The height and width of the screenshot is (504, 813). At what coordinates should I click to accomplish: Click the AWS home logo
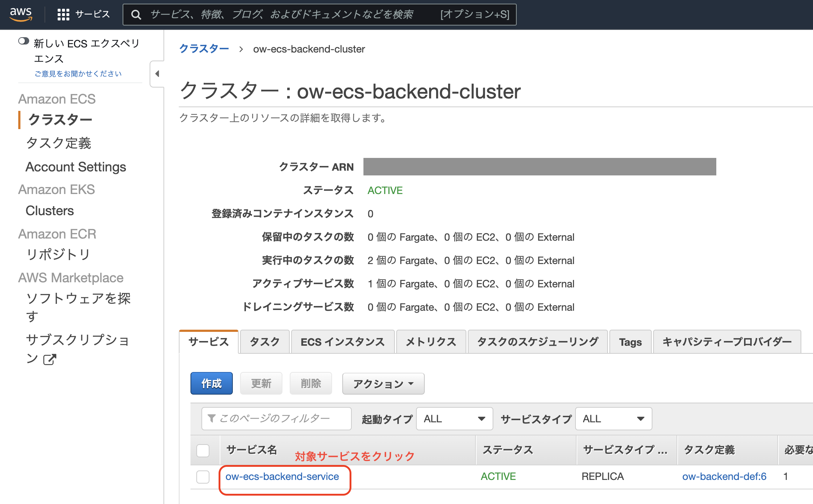click(x=21, y=14)
